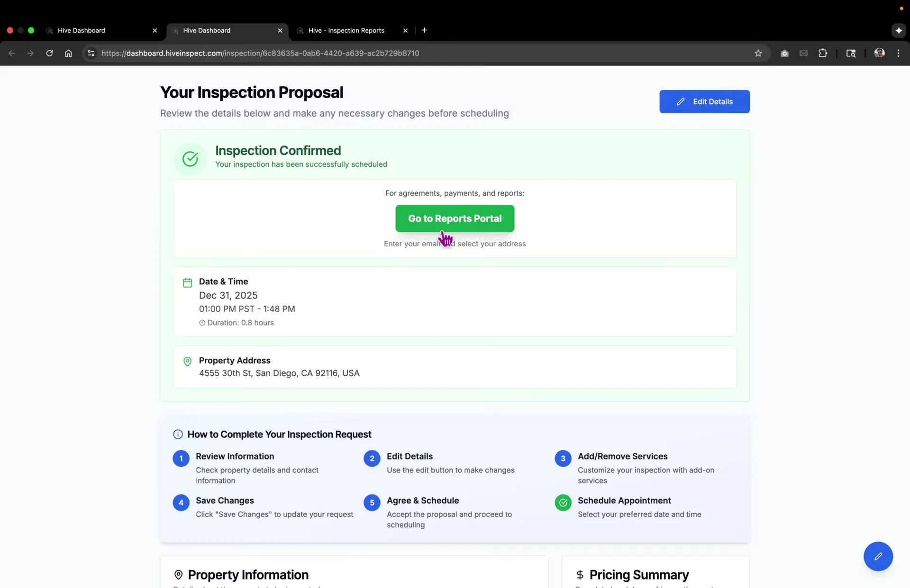910x588 pixels.
Task: Click the info icon next to How to Complete
Action: [x=178, y=434]
